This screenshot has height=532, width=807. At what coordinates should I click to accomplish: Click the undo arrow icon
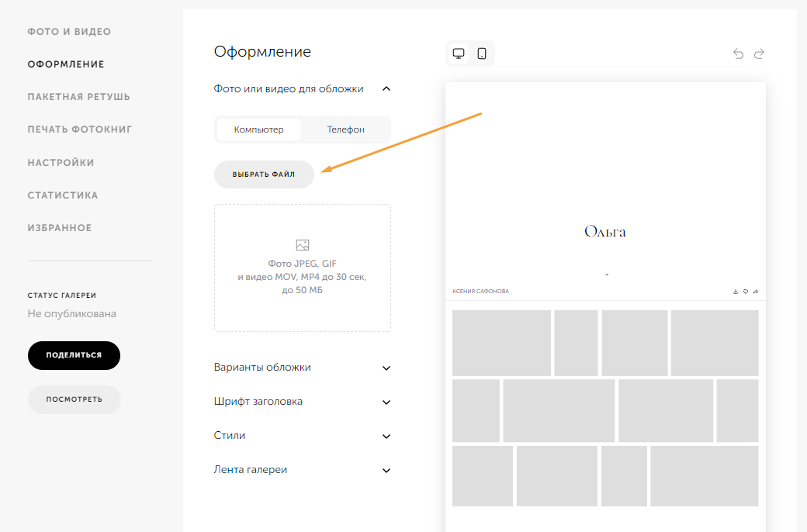click(x=738, y=54)
